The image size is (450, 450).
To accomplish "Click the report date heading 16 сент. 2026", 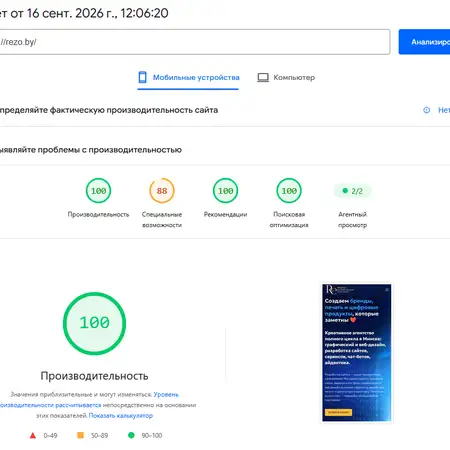I will [84, 13].
